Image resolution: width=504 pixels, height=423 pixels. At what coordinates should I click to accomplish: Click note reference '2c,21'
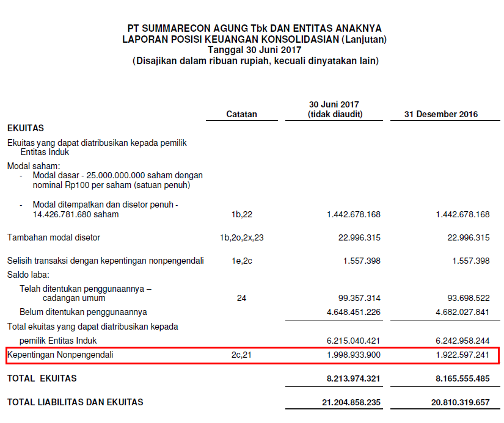tap(241, 355)
